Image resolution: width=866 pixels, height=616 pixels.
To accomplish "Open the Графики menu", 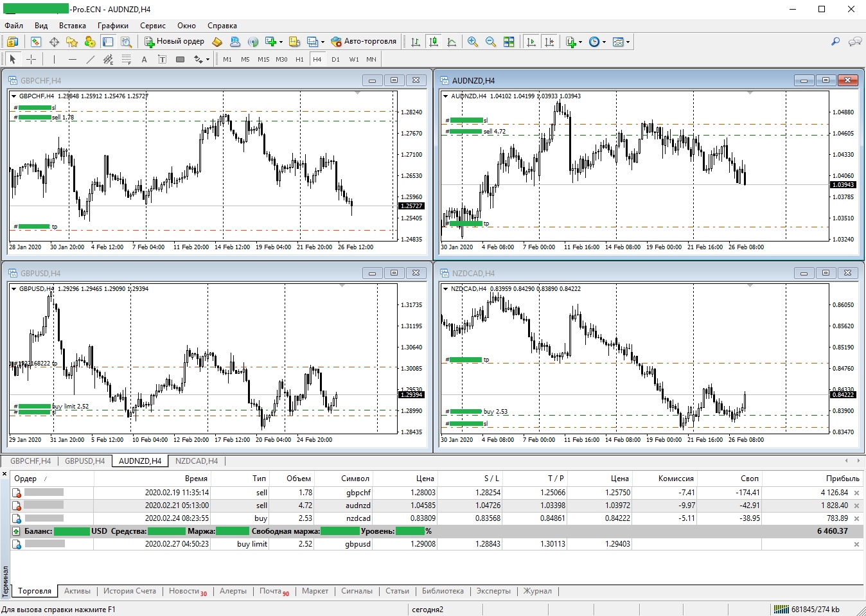I will pyautogui.click(x=112, y=26).
